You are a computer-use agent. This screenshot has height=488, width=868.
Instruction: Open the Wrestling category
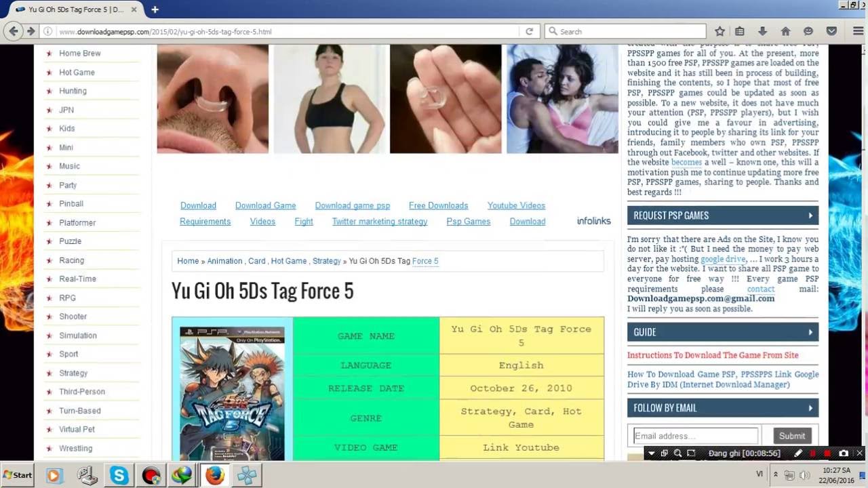[75, 449]
